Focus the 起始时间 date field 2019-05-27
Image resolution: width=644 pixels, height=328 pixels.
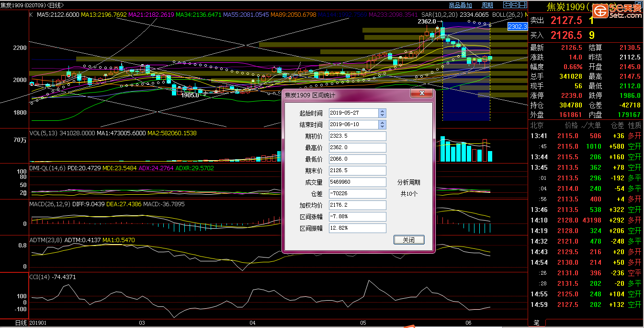coord(354,113)
